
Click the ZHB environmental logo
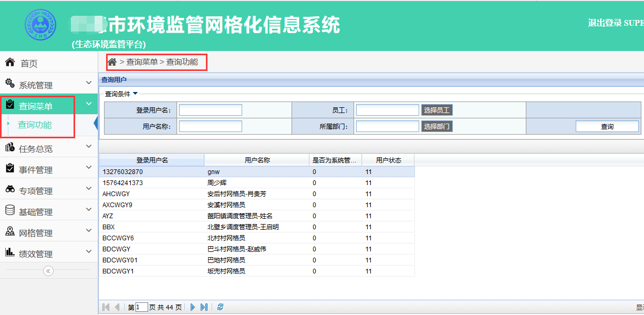pos(40,25)
